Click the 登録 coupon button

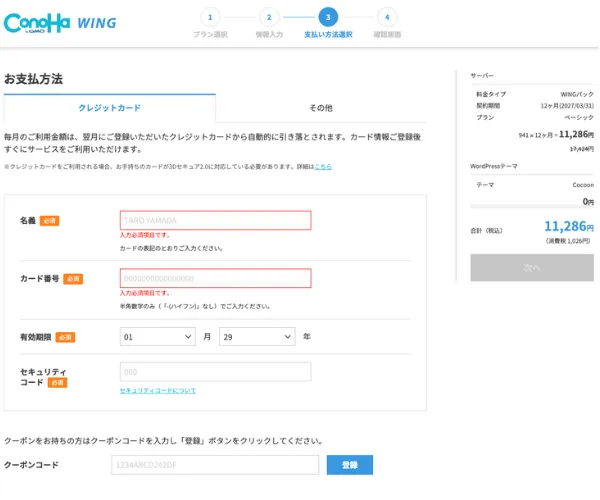[x=350, y=465]
